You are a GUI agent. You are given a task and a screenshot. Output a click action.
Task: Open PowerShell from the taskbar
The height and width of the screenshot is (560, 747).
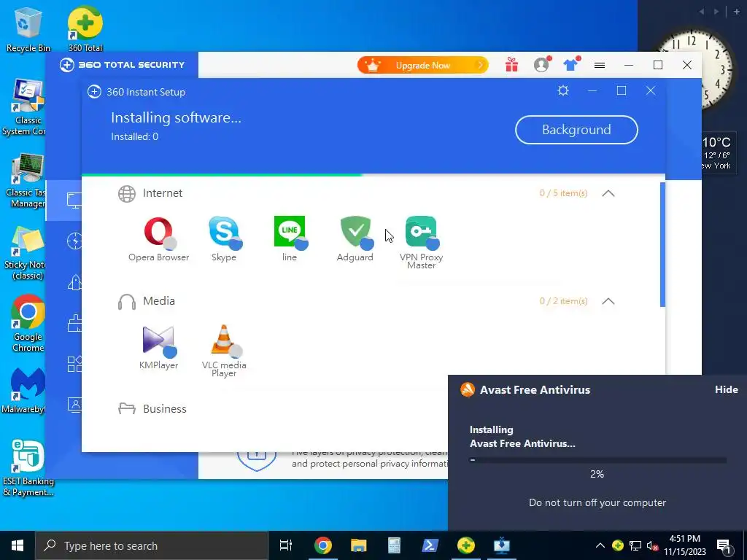430,545
